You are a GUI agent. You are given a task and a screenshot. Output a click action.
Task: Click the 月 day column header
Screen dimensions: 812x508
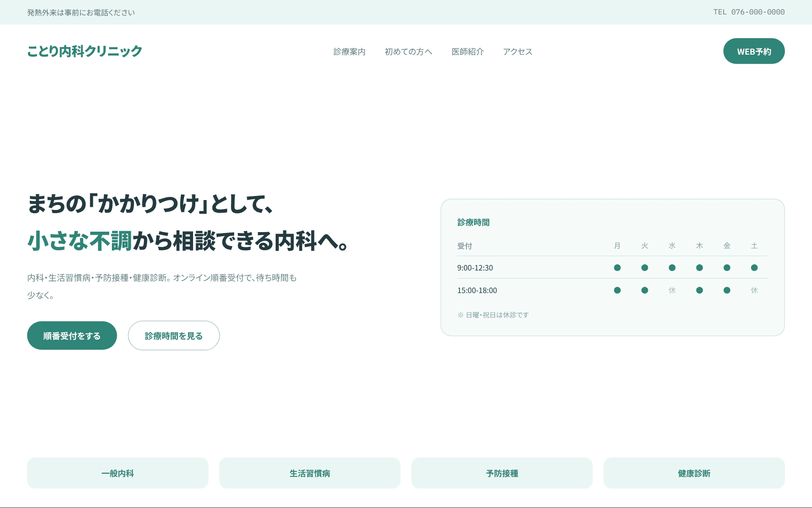[x=617, y=246]
